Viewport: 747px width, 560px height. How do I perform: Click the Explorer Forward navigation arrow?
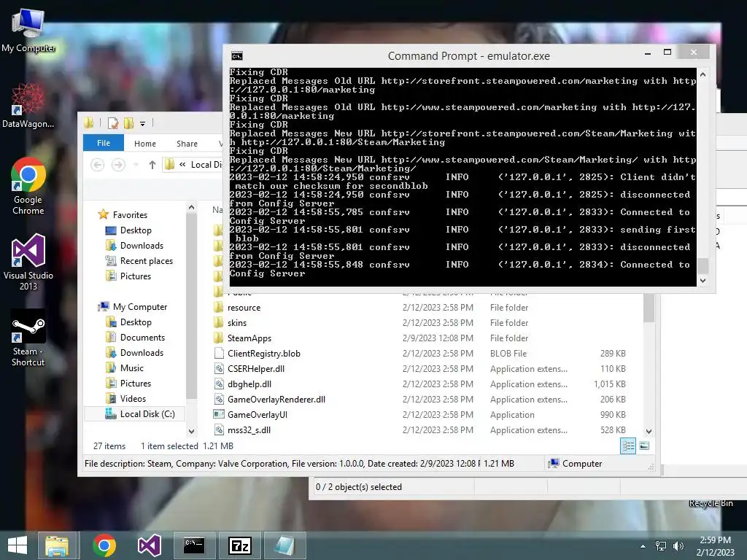(x=118, y=165)
